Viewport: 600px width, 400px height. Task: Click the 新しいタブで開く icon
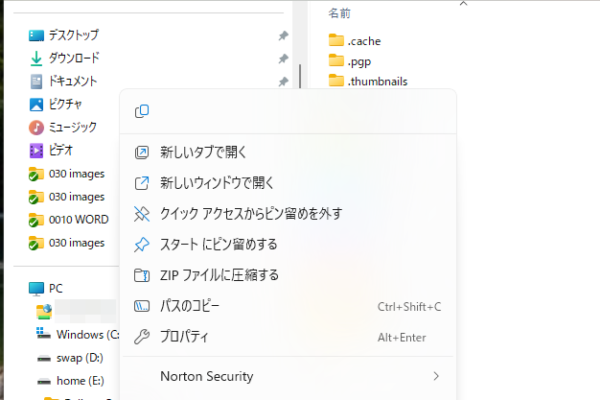[142, 152]
